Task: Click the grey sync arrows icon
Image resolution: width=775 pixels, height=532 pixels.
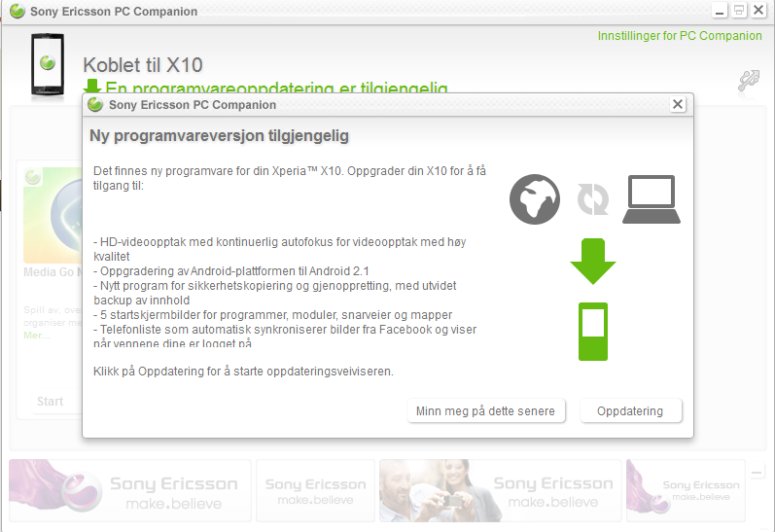Action: pyautogui.click(x=593, y=199)
